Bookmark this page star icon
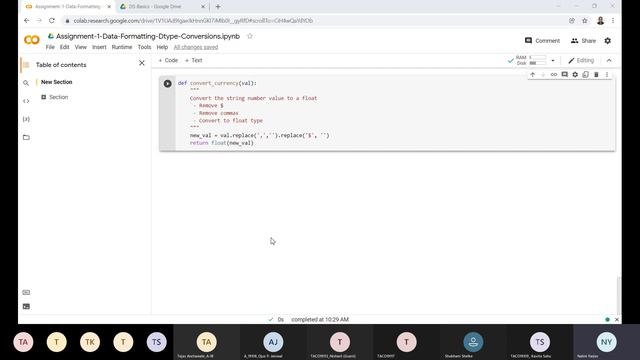The width and height of the screenshot is (640, 360). pos(584,20)
